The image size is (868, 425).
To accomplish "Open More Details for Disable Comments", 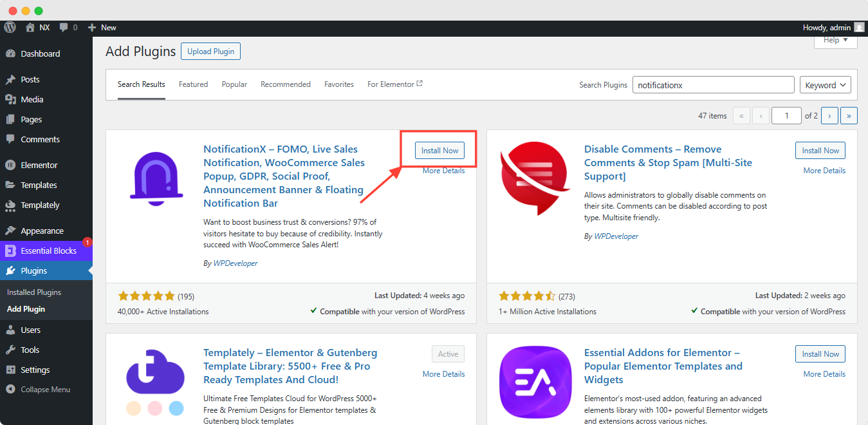I will pyautogui.click(x=824, y=171).
